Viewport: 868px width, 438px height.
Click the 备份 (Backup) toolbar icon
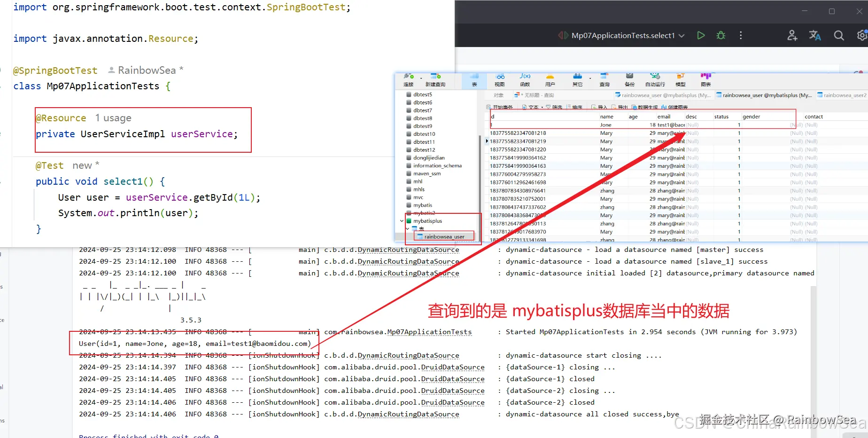click(630, 80)
